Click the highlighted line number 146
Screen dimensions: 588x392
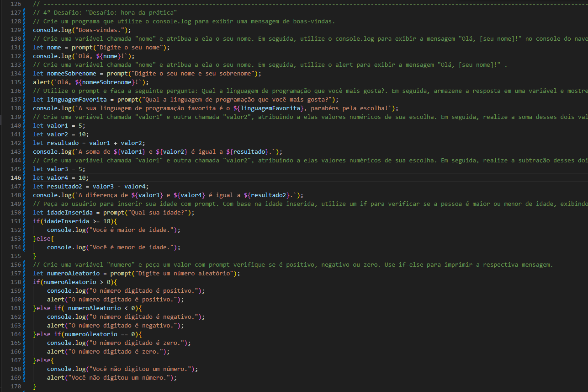coord(15,177)
